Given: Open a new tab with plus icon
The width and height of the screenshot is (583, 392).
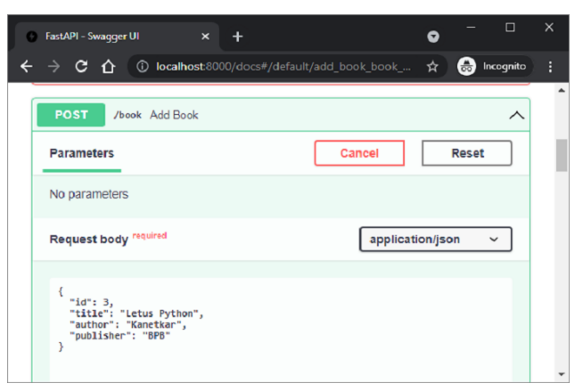Looking at the screenshot, I should click(237, 37).
